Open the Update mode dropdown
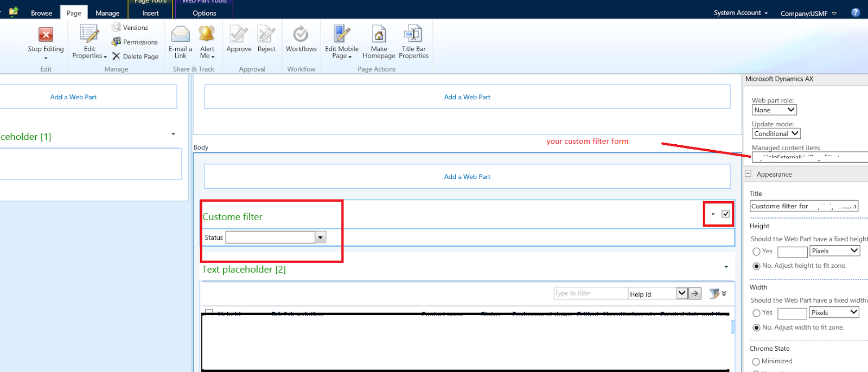Screen dimensions: 868x372 coord(776,133)
